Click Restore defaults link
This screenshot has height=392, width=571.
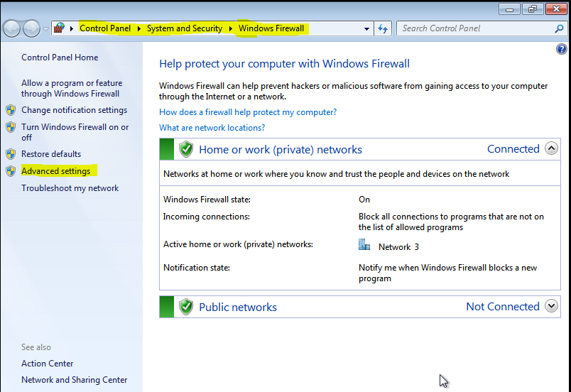[x=51, y=154]
